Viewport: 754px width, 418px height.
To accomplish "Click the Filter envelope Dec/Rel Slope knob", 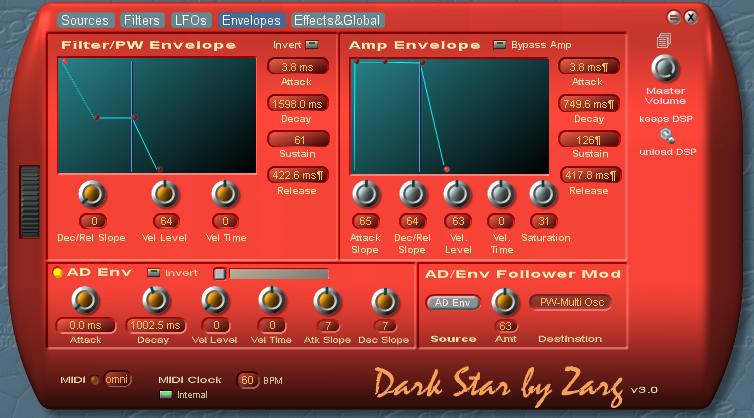I will (x=92, y=194).
